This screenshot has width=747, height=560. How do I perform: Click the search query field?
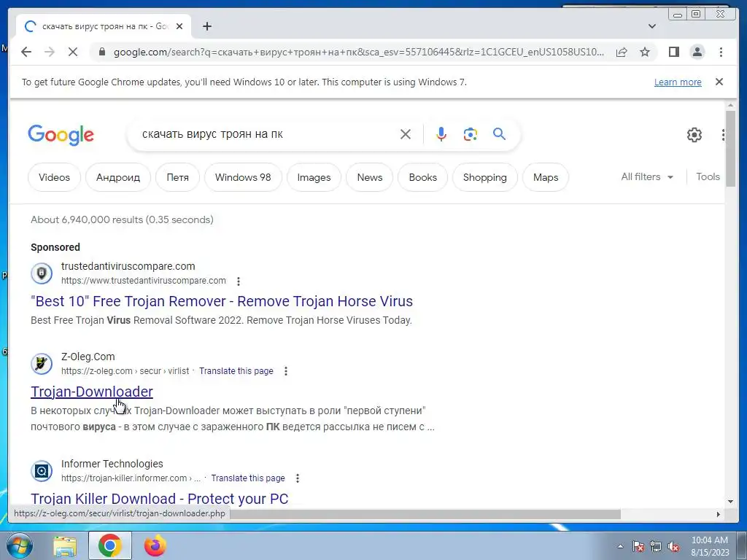point(267,134)
